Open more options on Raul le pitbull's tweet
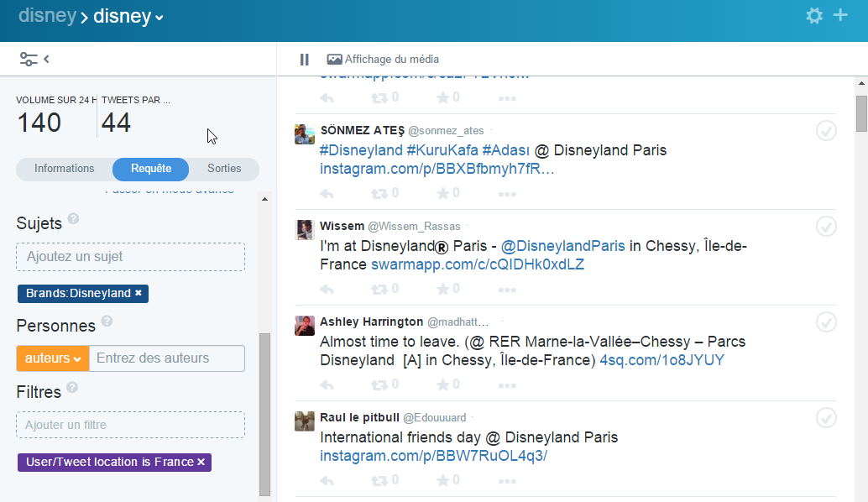 507,482
